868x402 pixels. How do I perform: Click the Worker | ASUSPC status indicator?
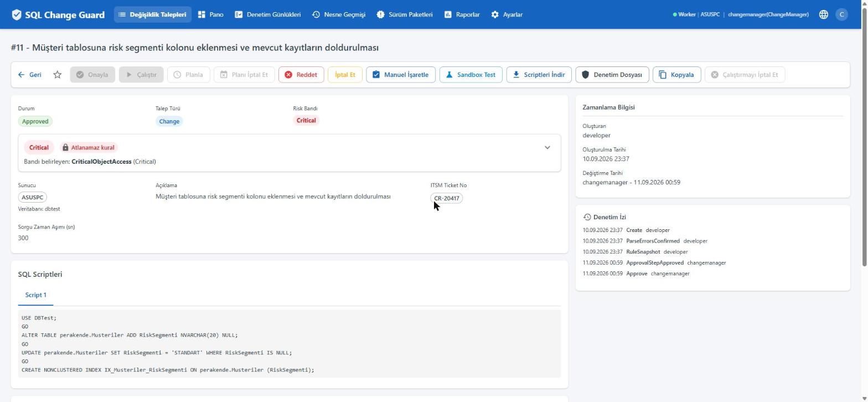tap(696, 14)
